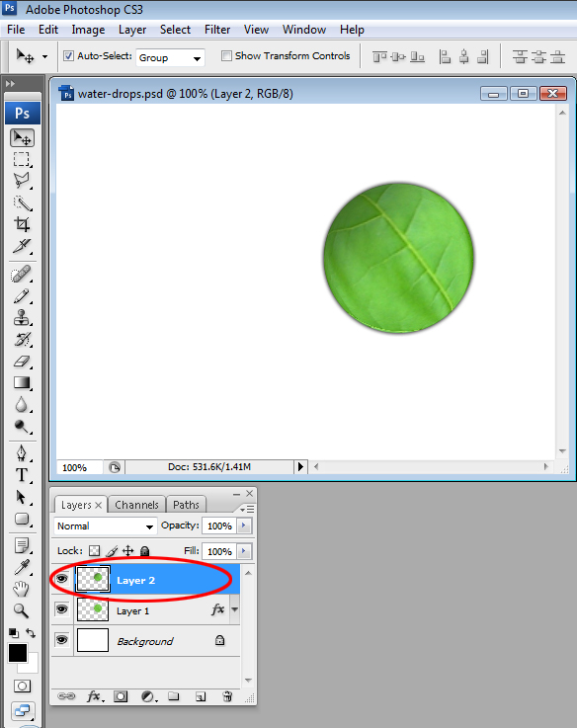Add a layer style via fx button
The height and width of the screenshot is (728, 577).
click(95, 696)
